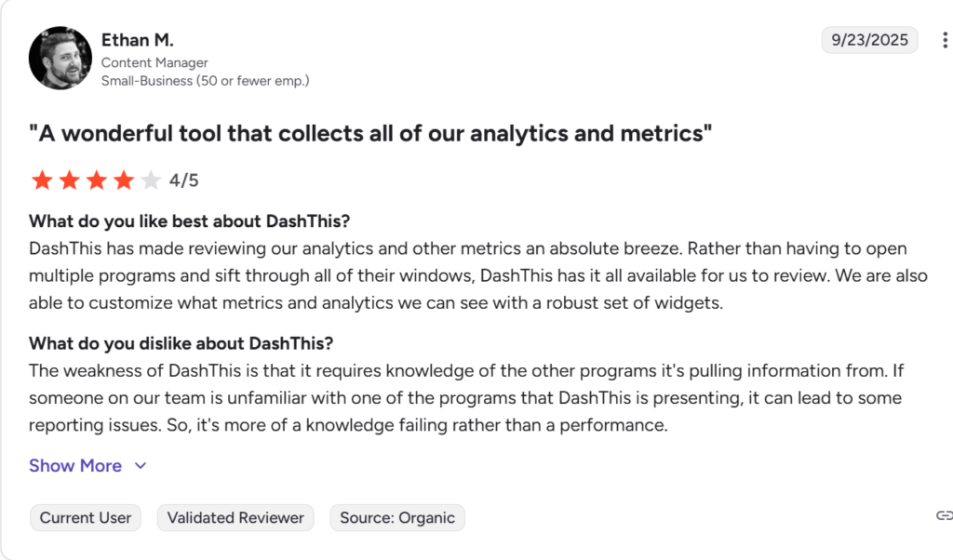The image size is (953, 560).
Task: Select the Current User badge
Action: tap(85, 517)
